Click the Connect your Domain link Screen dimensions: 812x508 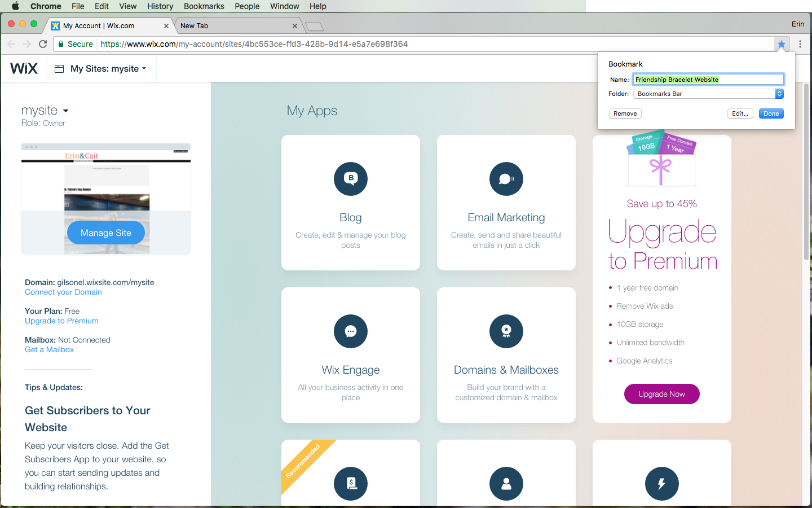coord(63,292)
